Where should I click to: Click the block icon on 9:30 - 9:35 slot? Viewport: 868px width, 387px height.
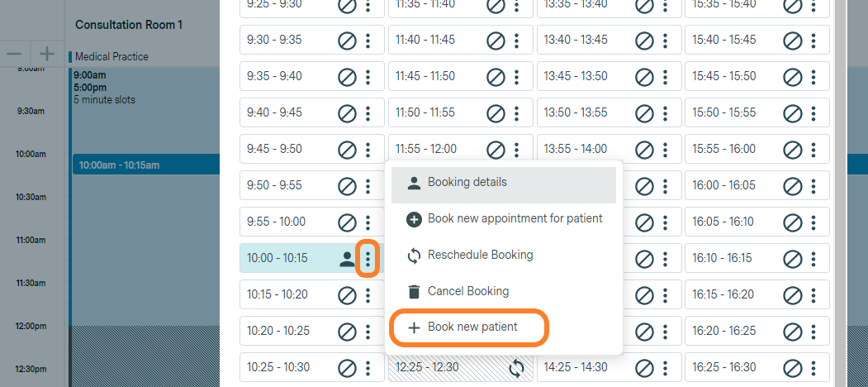(347, 41)
